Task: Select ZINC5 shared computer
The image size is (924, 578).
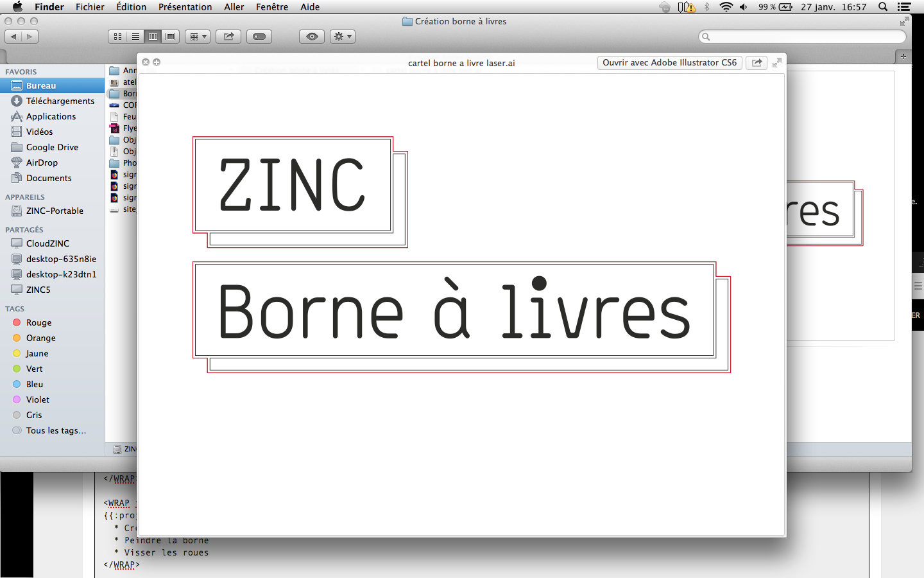Action: (52, 290)
